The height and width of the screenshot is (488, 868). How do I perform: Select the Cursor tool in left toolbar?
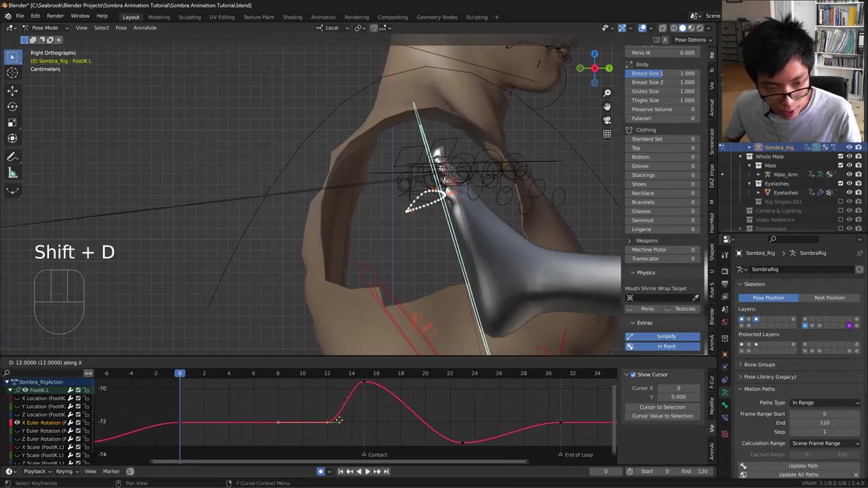click(12, 73)
